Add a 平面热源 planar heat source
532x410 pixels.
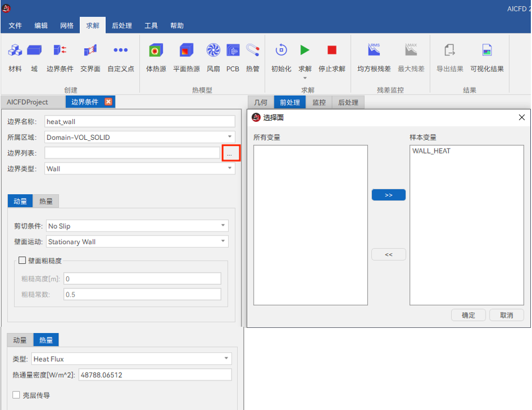point(186,50)
